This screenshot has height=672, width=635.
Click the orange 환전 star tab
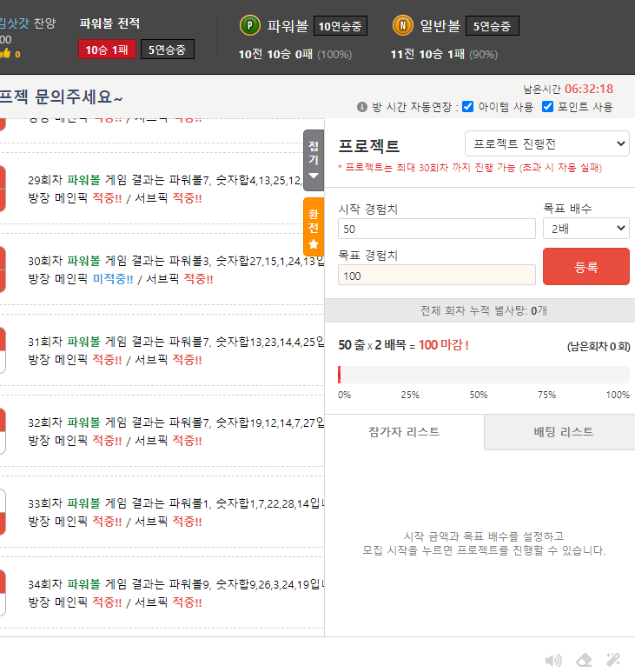click(314, 226)
